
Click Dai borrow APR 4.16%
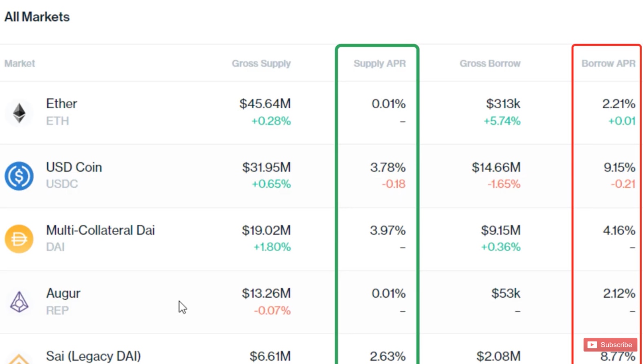pyautogui.click(x=619, y=230)
